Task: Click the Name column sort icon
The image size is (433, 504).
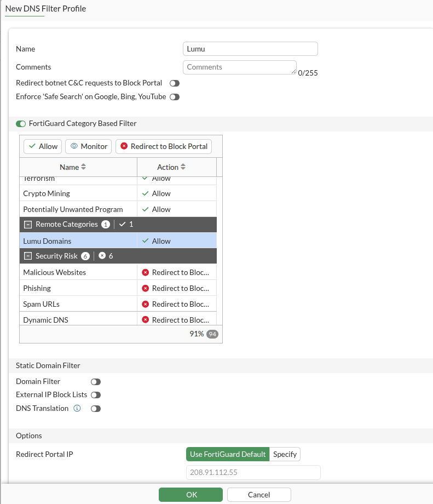Action: click(84, 167)
